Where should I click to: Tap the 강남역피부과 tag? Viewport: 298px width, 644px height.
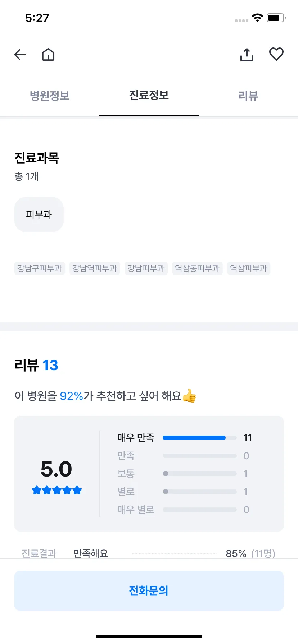[95, 268]
